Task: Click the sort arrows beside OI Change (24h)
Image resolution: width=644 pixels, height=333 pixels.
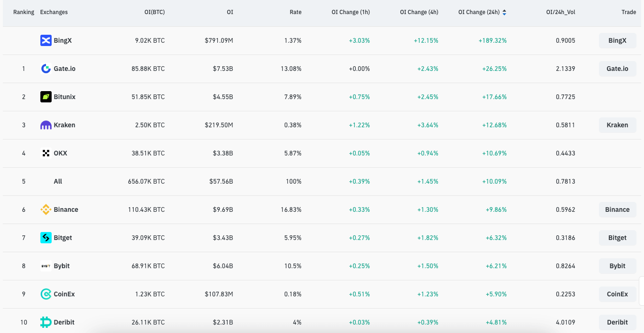Action: coord(504,12)
